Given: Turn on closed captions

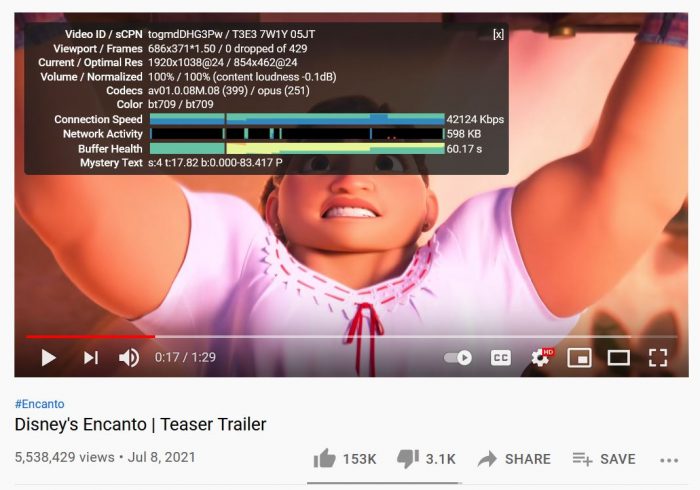Looking at the screenshot, I should click(500, 358).
